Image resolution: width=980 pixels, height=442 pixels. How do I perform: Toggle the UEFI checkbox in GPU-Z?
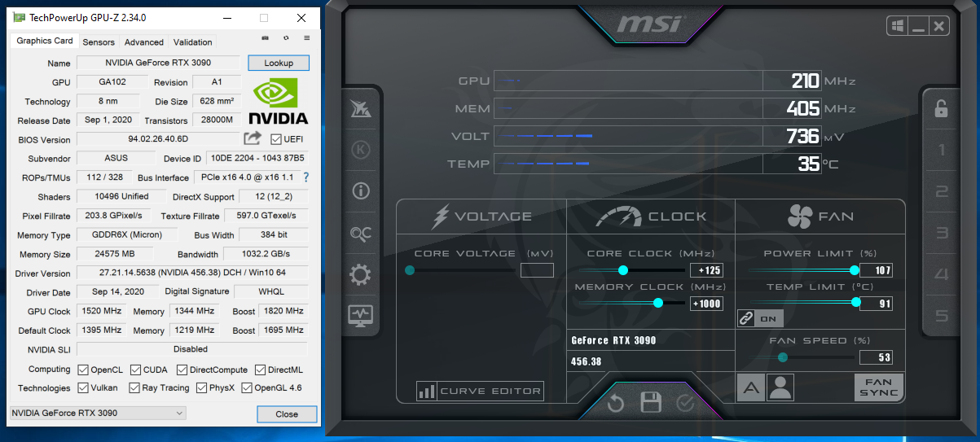(276, 139)
